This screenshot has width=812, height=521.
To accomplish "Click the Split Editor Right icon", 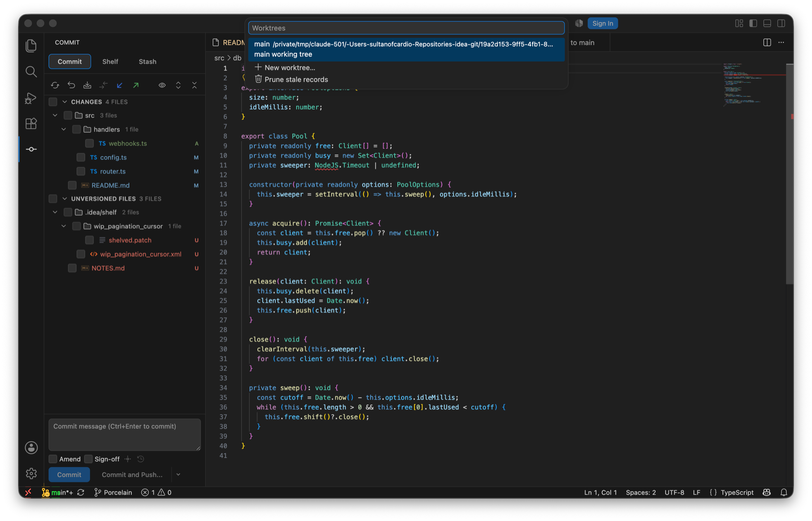I will pos(767,43).
